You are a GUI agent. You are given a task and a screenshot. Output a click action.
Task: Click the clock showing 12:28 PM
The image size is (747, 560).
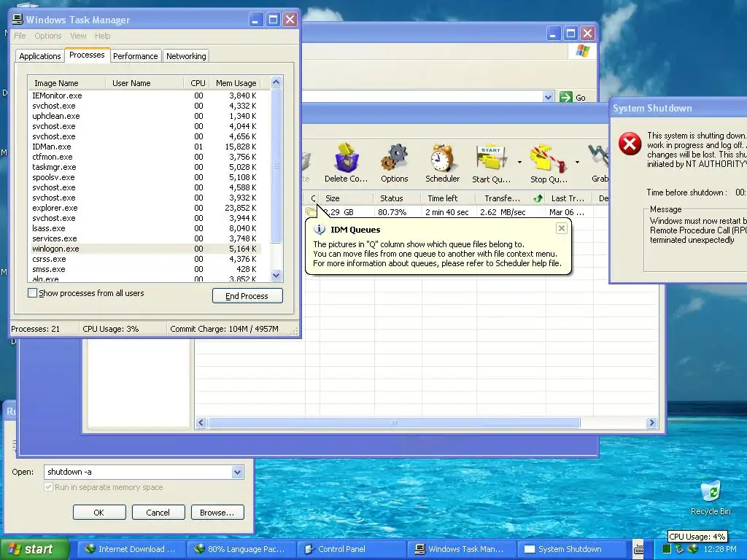720,549
